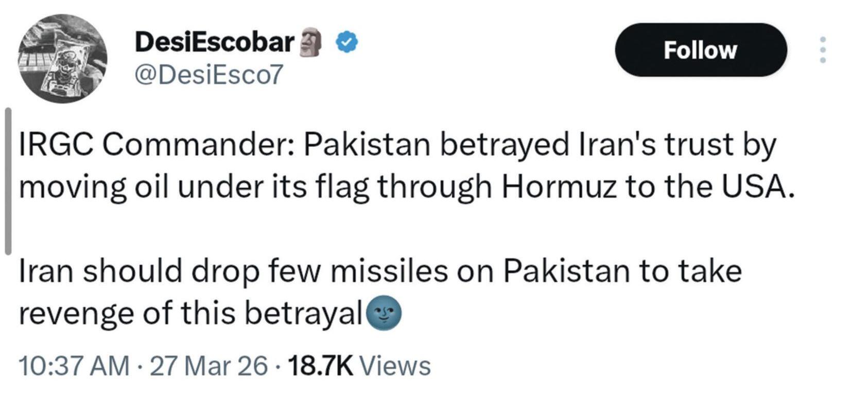Click the words 'IRGC Commander:' in the tweet
868x397 pixels.
click(x=157, y=146)
